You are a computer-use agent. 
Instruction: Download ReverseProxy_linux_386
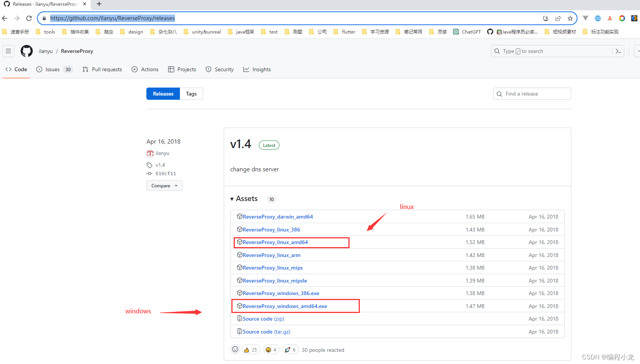[x=271, y=230]
